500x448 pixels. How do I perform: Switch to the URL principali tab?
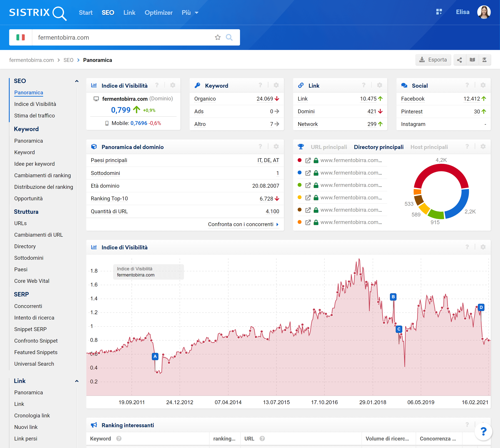click(329, 147)
